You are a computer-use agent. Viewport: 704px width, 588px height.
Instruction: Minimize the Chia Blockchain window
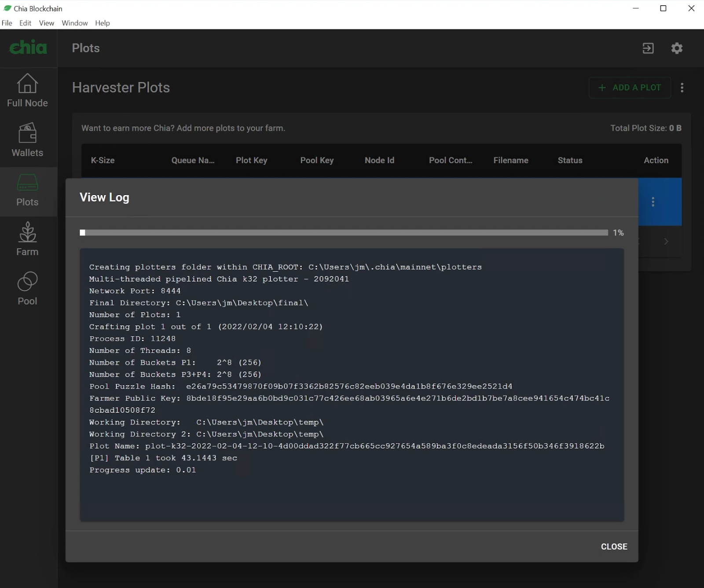pos(635,8)
